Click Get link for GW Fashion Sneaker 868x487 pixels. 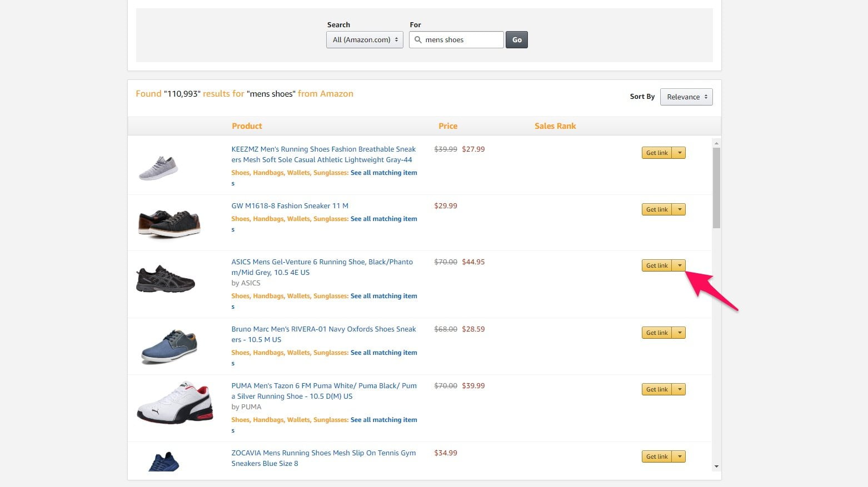(x=657, y=209)
